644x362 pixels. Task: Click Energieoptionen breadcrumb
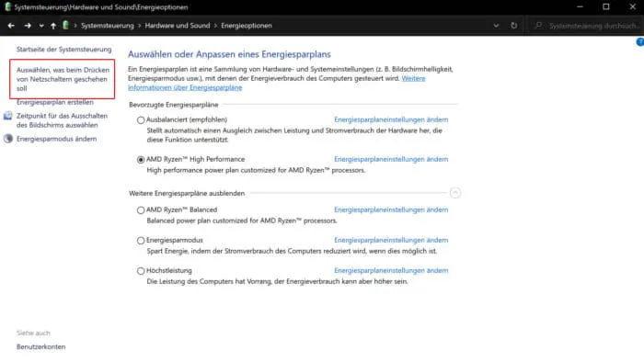point(247,26)
